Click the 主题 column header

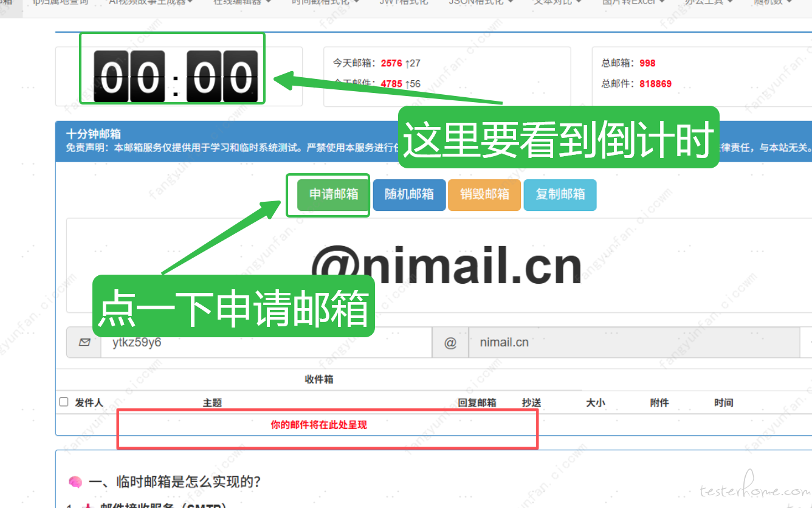point(212,403)
